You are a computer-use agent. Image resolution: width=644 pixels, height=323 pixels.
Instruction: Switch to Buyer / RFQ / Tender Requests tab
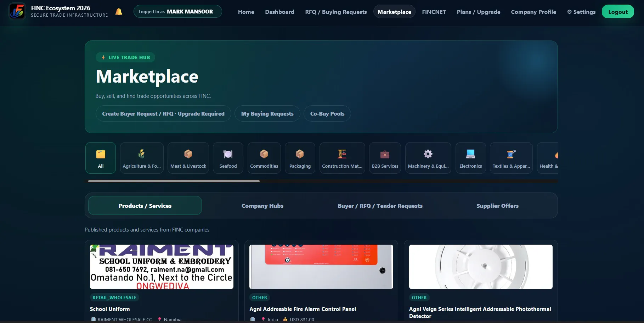(380, 206)
